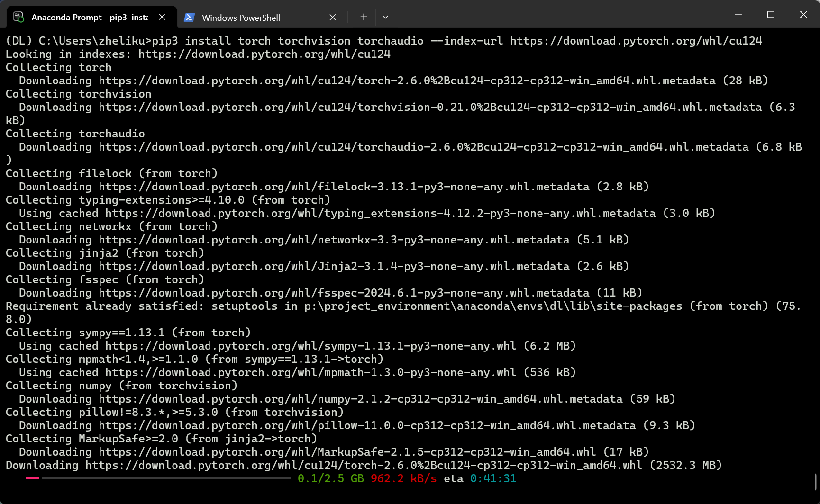The image size is (820, 504).
Task: Click 'Collecting numpy (from torchvision)' line
Action: coord(121,386)
